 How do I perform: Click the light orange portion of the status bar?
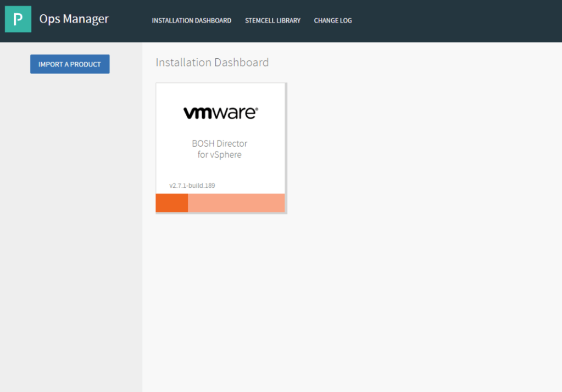click(236, 203)
